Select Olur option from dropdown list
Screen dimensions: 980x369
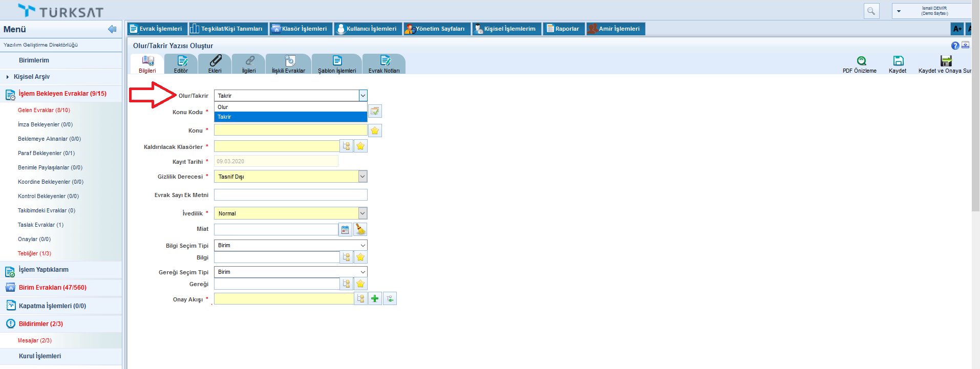point(290,107)
